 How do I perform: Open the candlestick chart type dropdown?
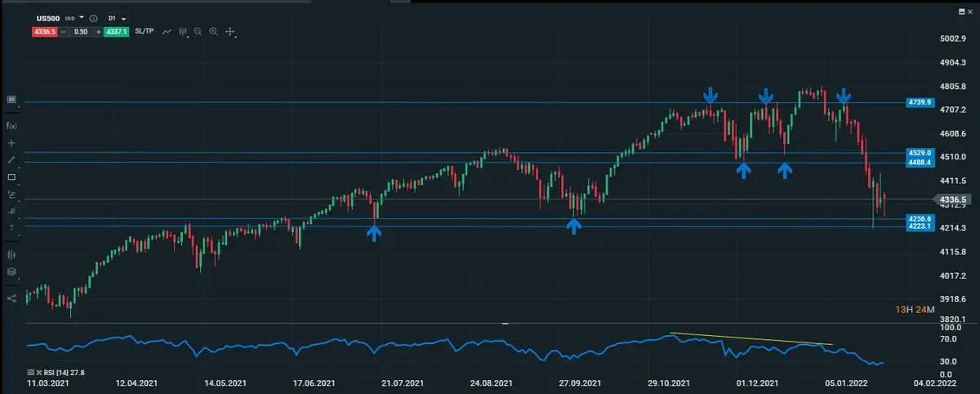183,32
